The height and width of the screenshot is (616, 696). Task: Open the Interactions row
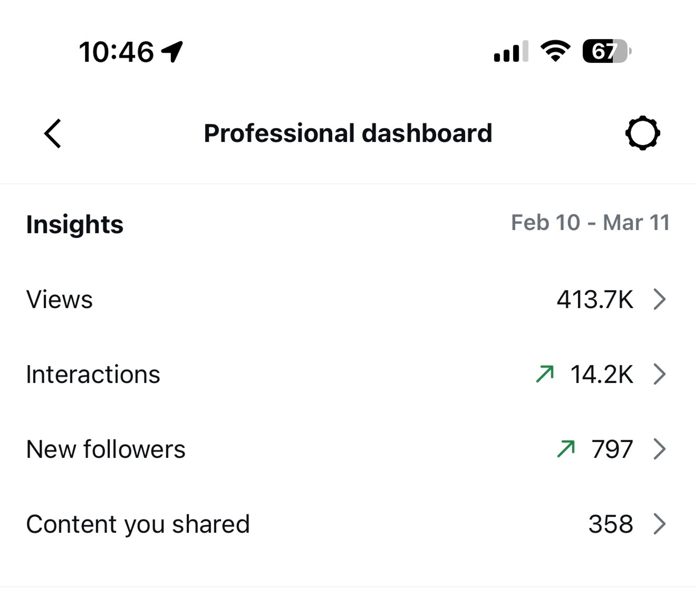[x=348, y=374]
